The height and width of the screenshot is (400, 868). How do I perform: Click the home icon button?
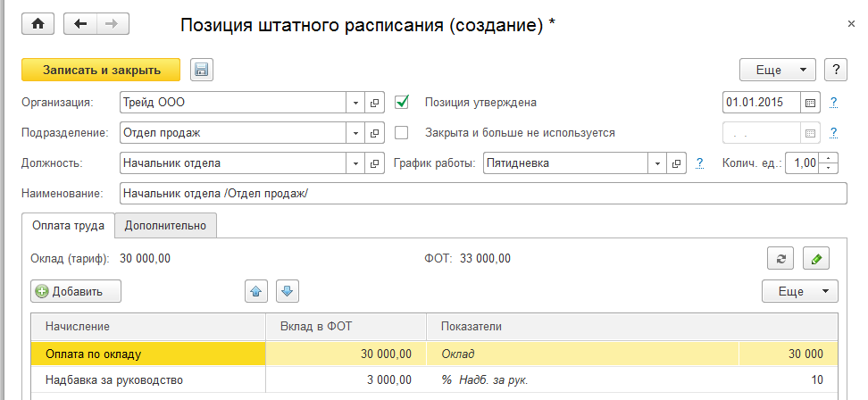point(38,24)
